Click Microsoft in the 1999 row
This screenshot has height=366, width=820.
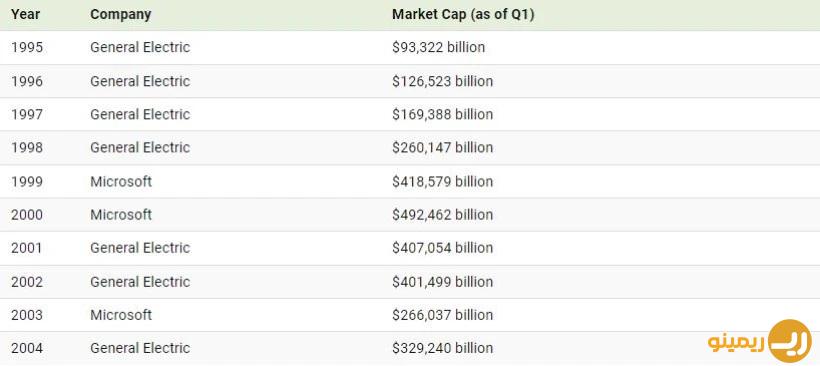[x=121, y=181]
